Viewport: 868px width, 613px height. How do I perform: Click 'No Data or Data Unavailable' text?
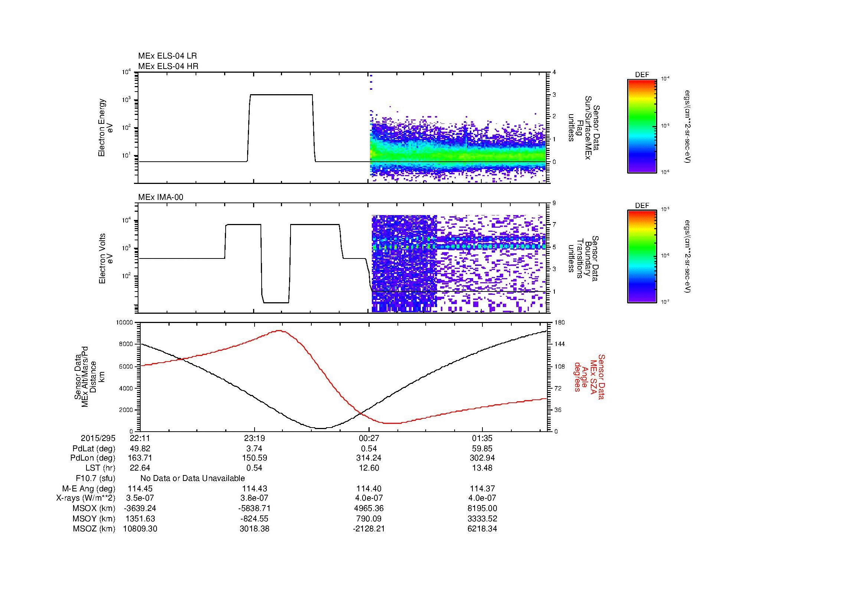193,478
